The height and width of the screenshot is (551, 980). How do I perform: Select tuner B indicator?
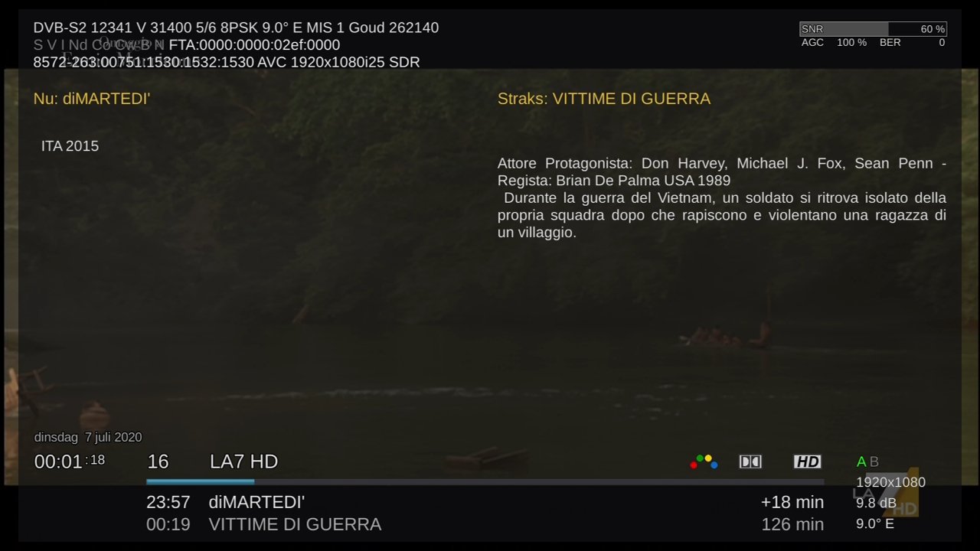874,461
